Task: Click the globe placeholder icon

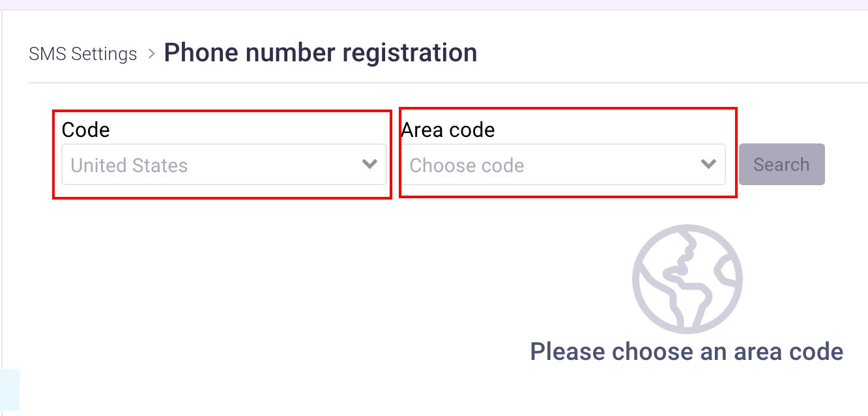Action: (x=687, y=280)
